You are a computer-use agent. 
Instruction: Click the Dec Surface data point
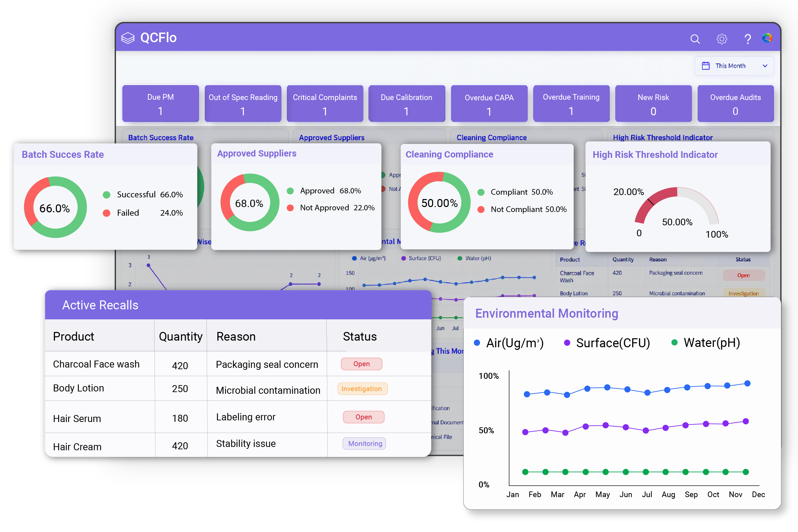point(746,421)
